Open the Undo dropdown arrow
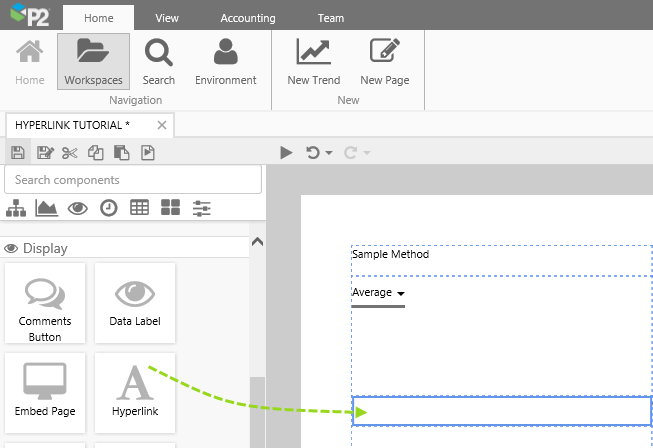Viewport: 653px width, 448px height. point(329,154)
